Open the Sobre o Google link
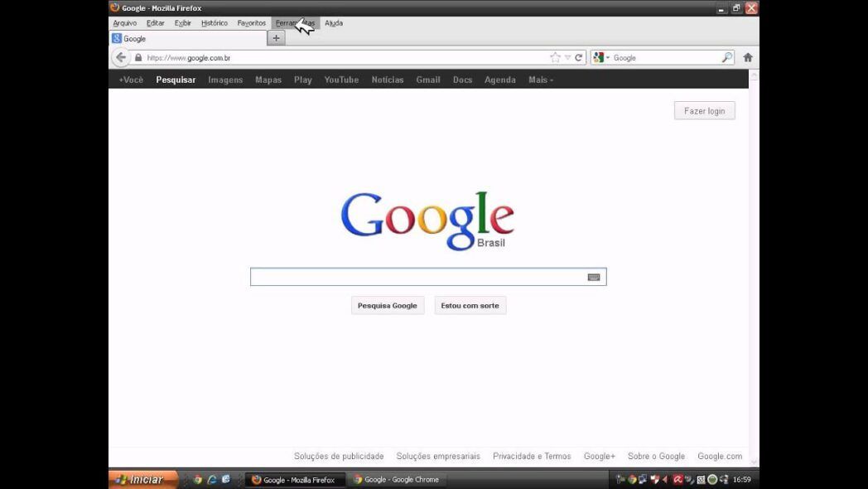This screenshot has height=489, width=868. [x=656, y=457]
